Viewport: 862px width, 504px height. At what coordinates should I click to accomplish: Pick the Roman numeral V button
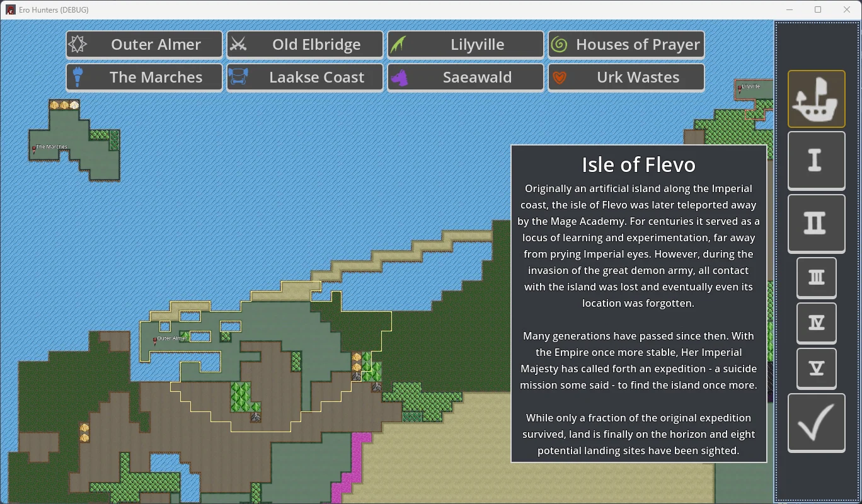[x=816, y=368]
